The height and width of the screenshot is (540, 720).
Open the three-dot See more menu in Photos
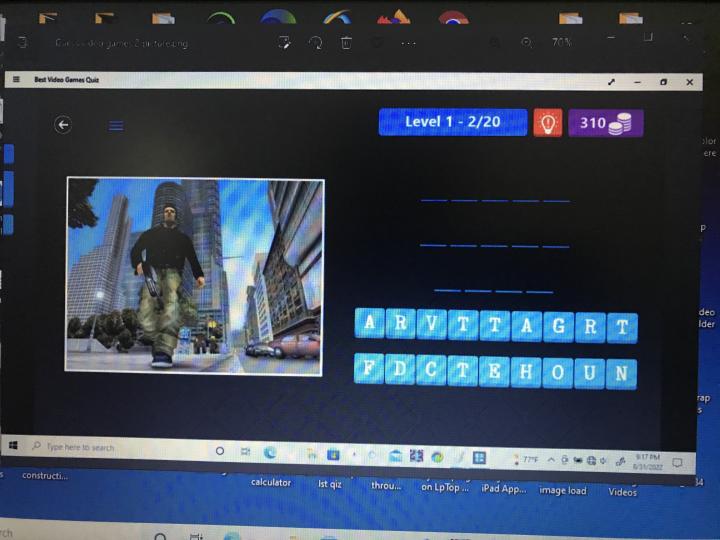click(x=408, y=44)
